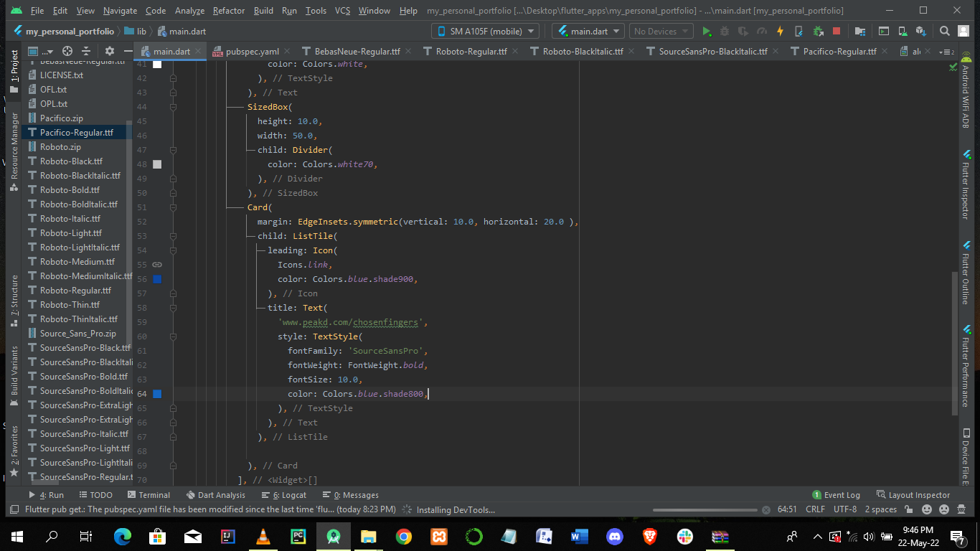Open Flutter Performance side panel
The image size is (980, 551).
[966, 366]
